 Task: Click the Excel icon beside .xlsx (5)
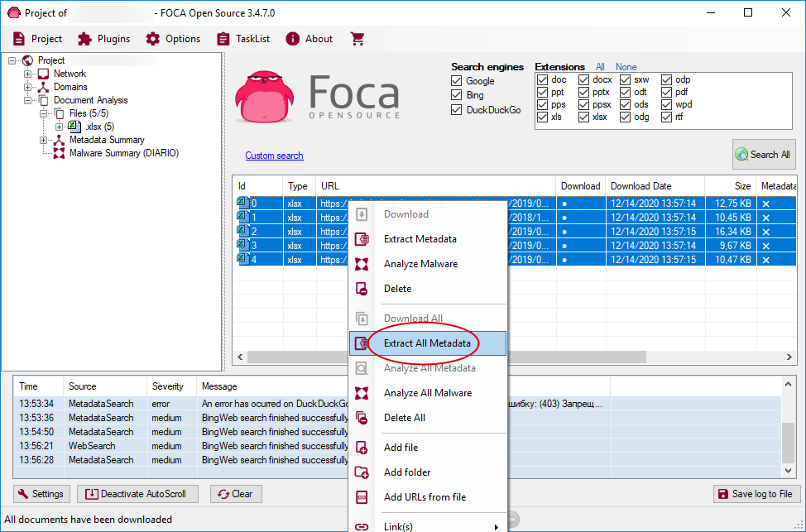coord(74,127)
